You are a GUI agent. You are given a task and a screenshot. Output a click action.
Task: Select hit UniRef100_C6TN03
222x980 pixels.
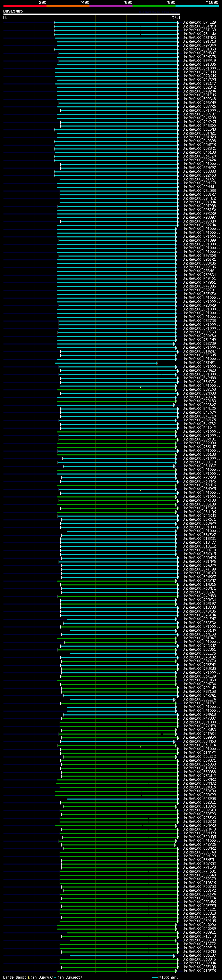pyautogui.click(x=199, y=38)
